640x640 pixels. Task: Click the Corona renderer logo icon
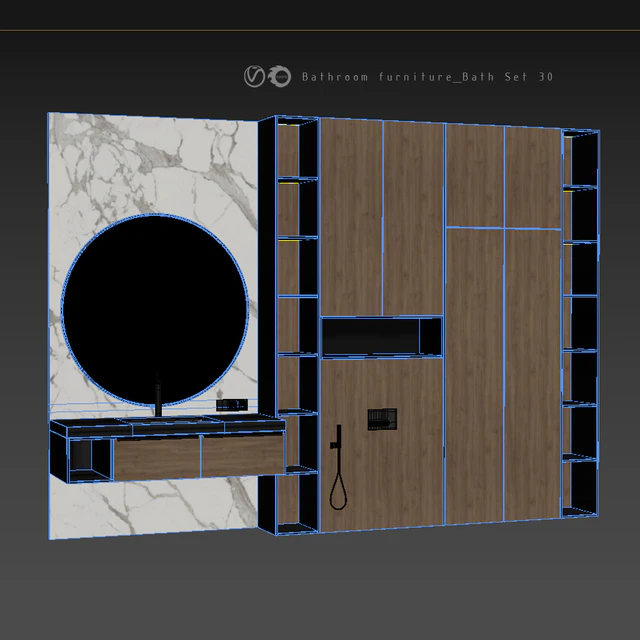280,76
